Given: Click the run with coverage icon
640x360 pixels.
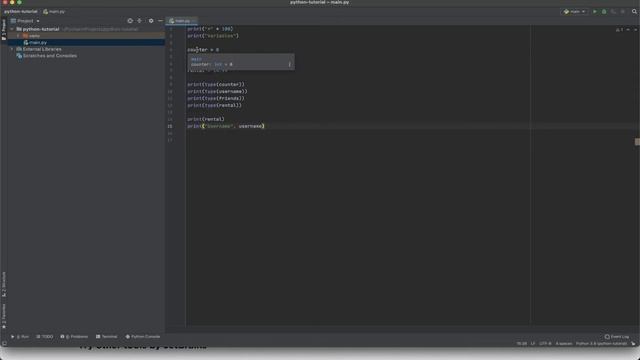Looking at the screenshot, I should click(x=613, y=12).
